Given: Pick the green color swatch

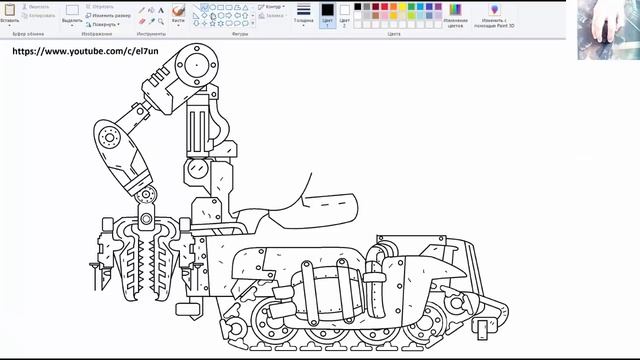Looking at the screenshot, I should point(411,7).
